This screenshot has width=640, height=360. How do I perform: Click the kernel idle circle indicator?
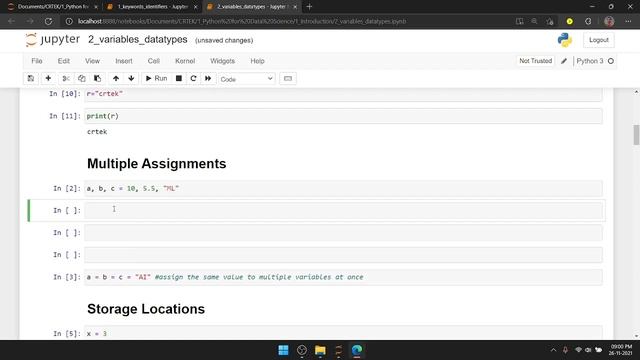pos(611,61)
